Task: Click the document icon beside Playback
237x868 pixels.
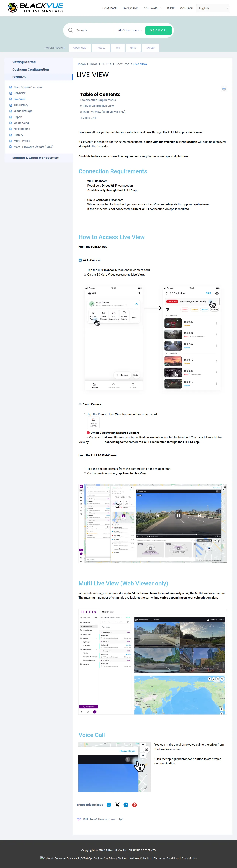Action: point(11,93)
